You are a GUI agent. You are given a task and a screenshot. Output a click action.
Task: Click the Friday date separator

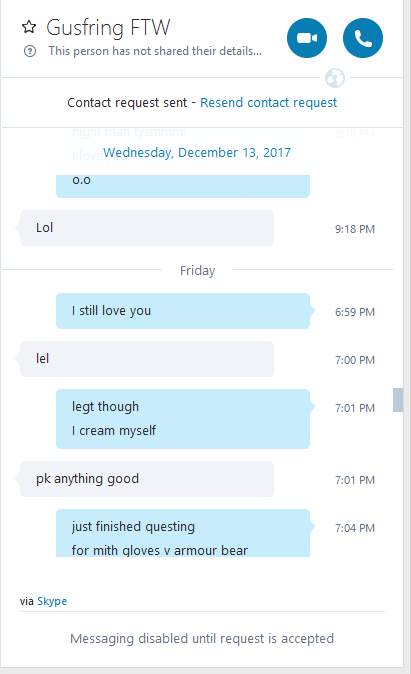(197, 270)
